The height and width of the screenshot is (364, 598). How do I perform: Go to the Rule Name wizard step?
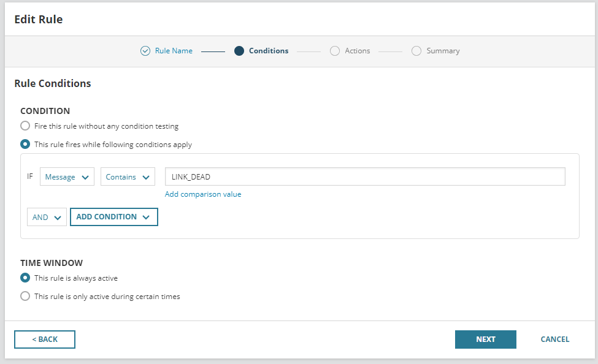[174, 51]
